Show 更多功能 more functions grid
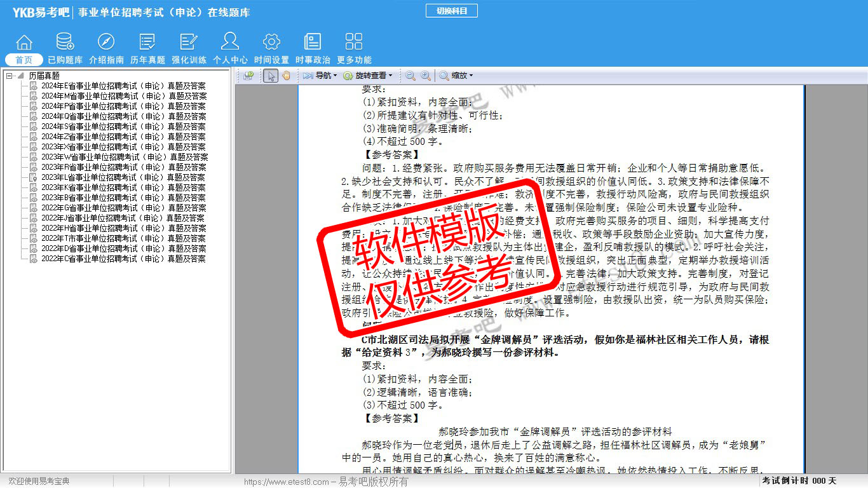The height and width of the screenshot is (488, 868). (x=354, y=48)
